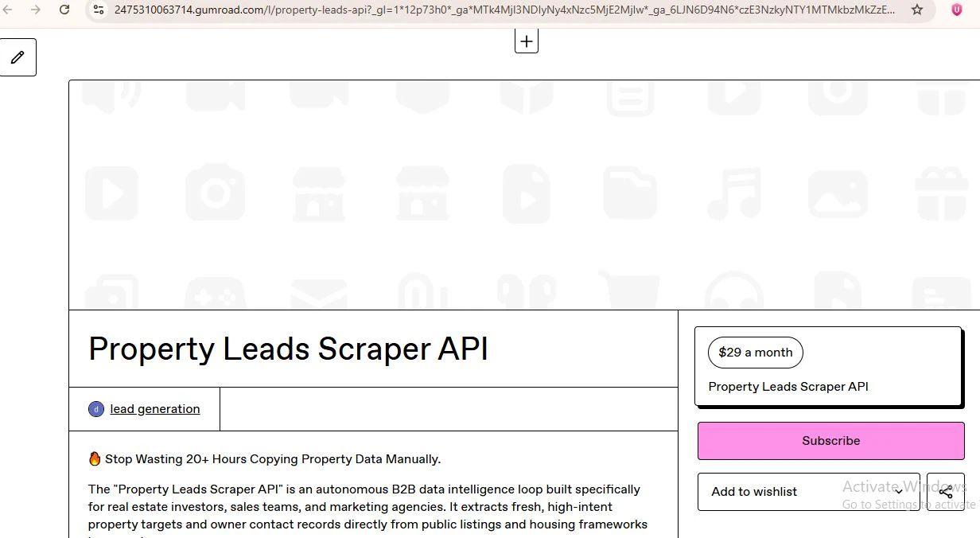This screenshot has height=538, width=980.
Task: Open the lead generation seller link
Action: pos(155,409)
